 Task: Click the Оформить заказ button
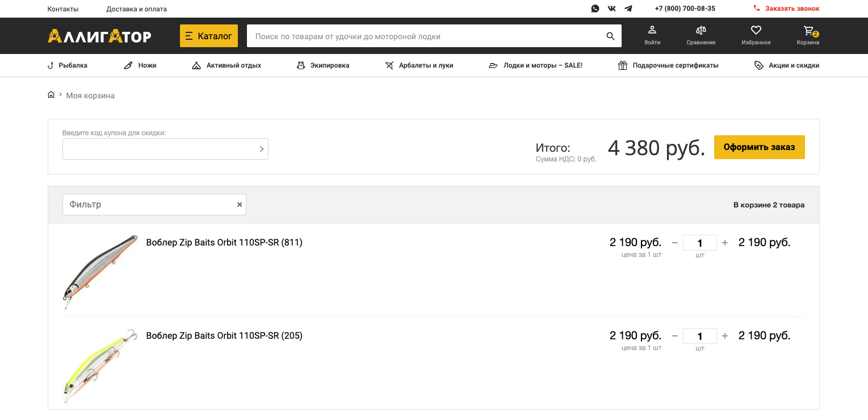759,147
